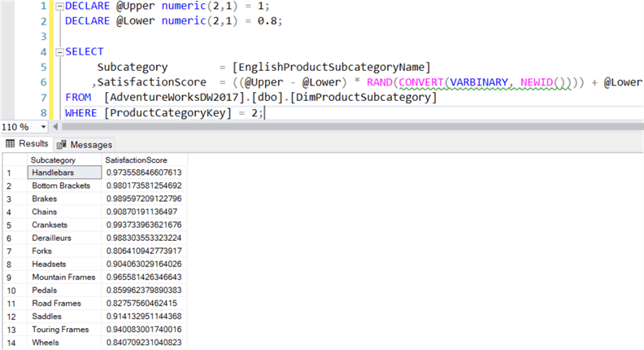The height and width of the screenshot is (350, 644).
Task: Select the Chains cell
Action: (x=64, y=212)
